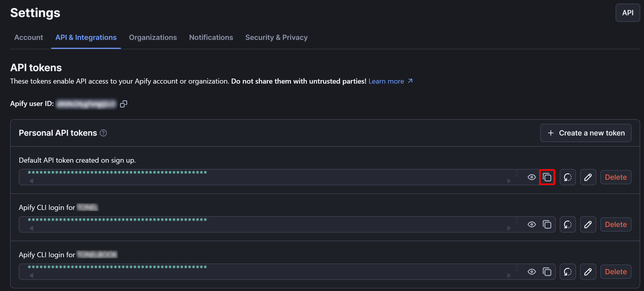The width and height of the screenshot is (644, 291).
Task: Unhide the bottom Apify CLI token value
Action: (532, 271)
